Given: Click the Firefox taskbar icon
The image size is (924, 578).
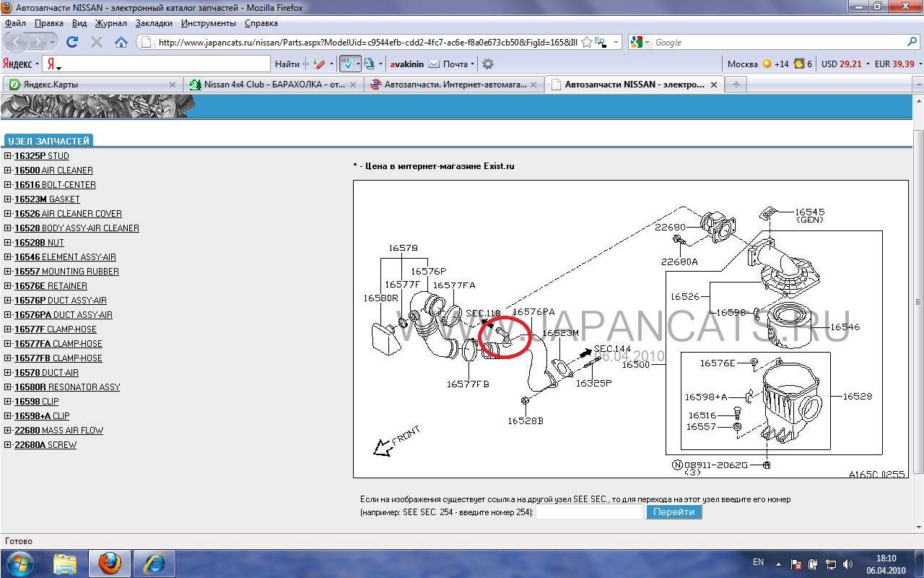Looking at the screenshot, I should pyautogui.click(x=110, y=563).
